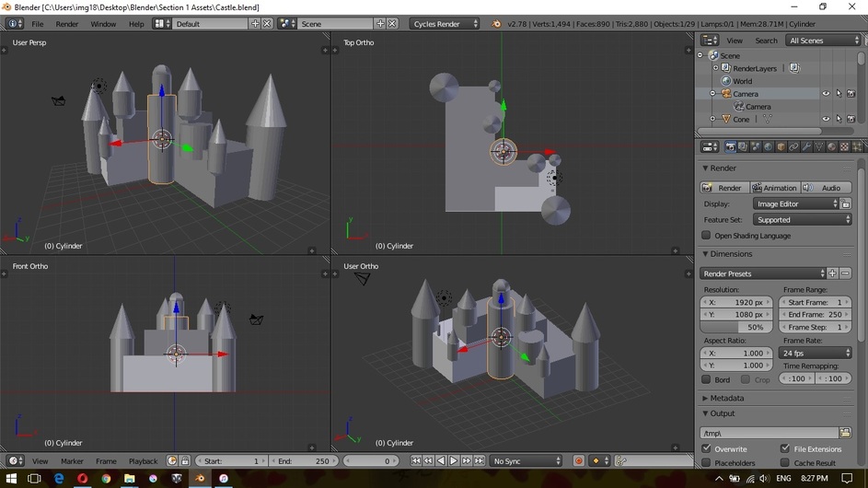Open the Modifiers wrench properties tab
Screen dimensions: 868x488
[806, 147]
